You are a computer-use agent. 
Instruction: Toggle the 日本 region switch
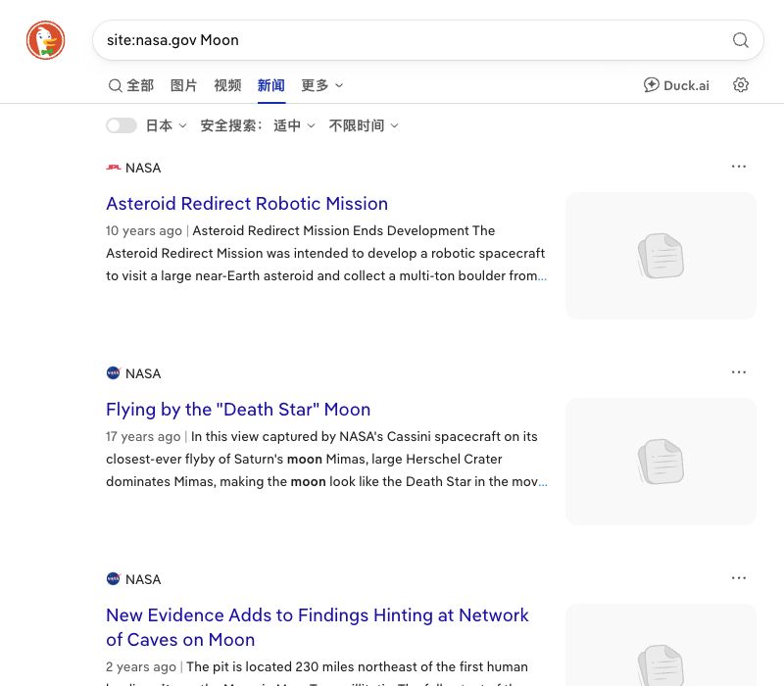click(122, 125)
